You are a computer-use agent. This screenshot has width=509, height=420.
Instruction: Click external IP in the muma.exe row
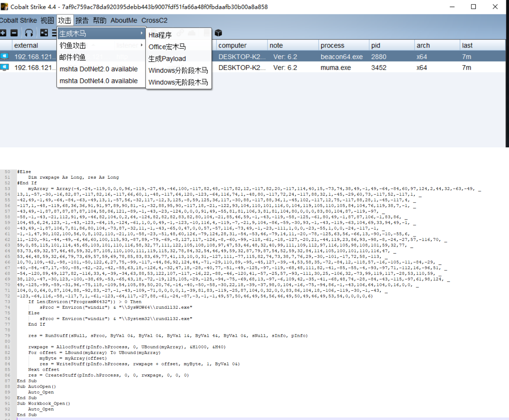coord(35,68)
